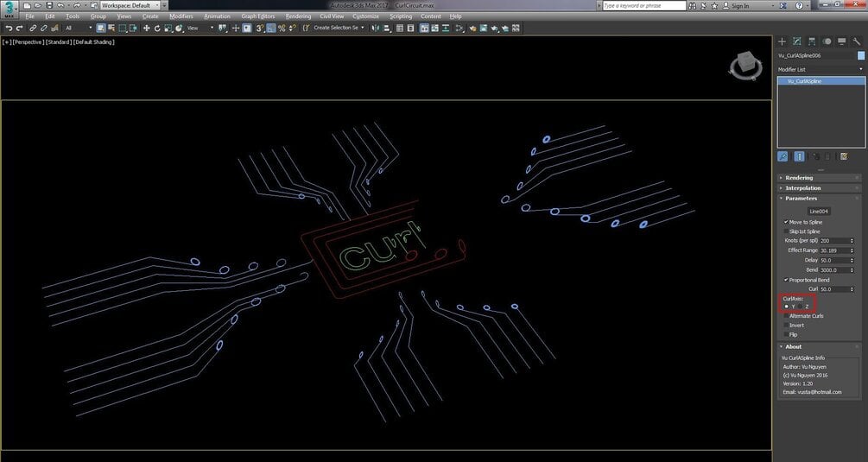Click the Redo icon in the main toolbar
Screen dimensions: 868x462
tap(19, 28)
